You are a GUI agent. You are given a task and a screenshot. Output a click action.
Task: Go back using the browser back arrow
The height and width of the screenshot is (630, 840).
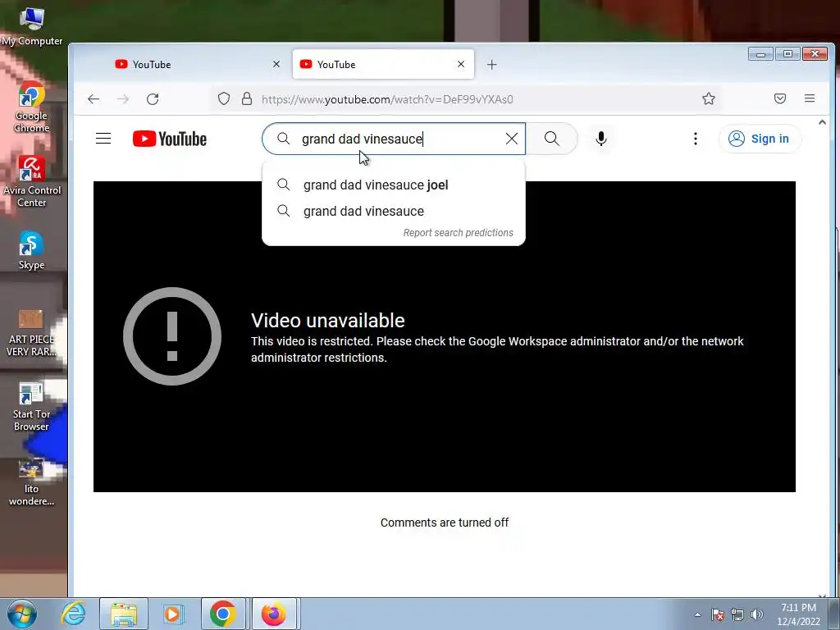pyautogui.click(x=94, y=99)
